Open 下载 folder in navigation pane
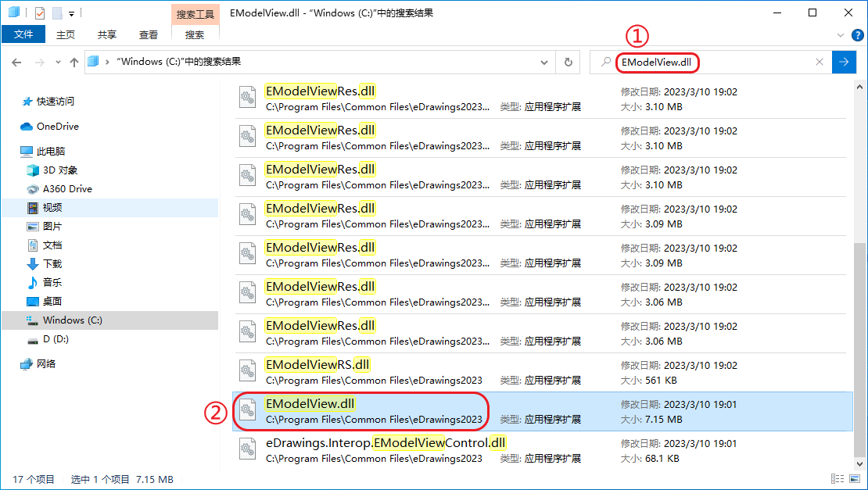 point(52,264)
